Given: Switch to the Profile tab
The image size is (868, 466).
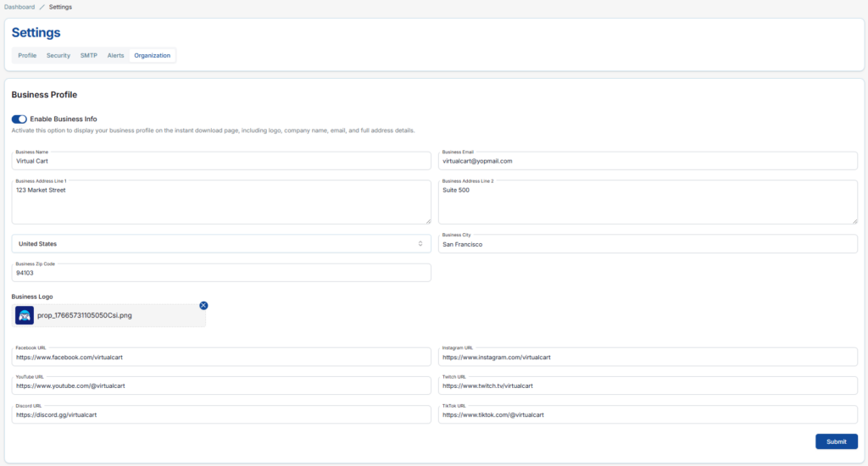Looking at the screenshot, I should tap(27, 56).
